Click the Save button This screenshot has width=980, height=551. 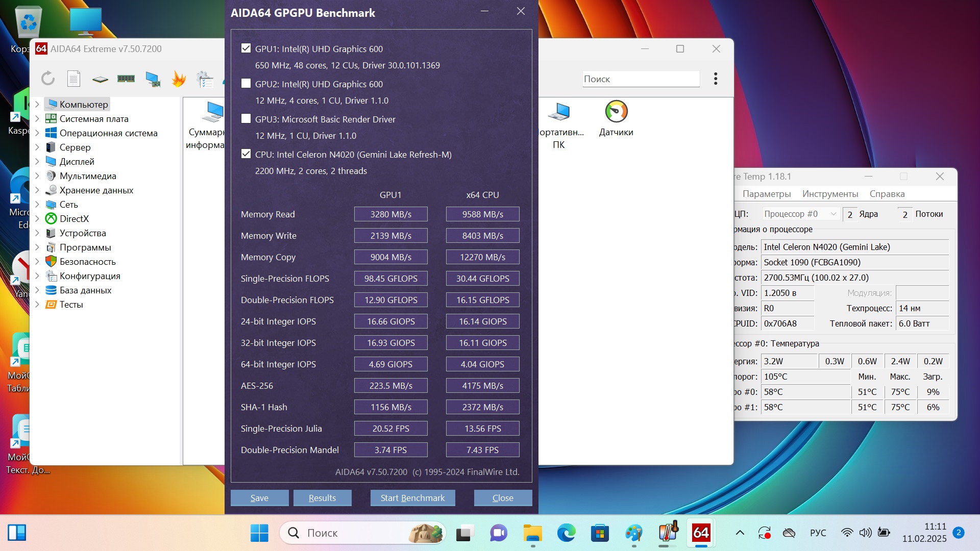[x=259, y=497]
